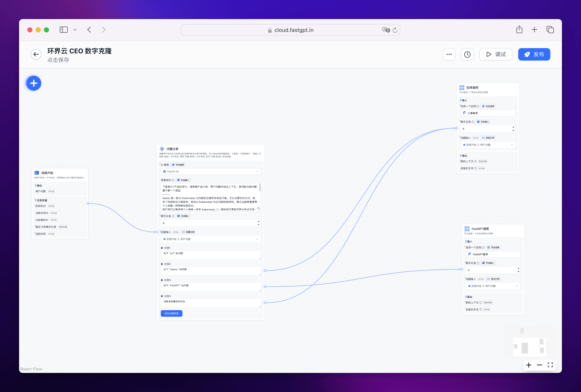Open the version history clock icon
Image resolution: width=581 pixels, height=392 pixels.
(x=467, y=55)
